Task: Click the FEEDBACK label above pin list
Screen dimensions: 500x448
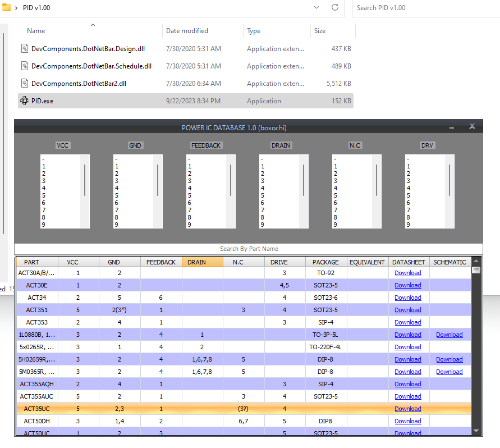Action: [x=206, y=145]
